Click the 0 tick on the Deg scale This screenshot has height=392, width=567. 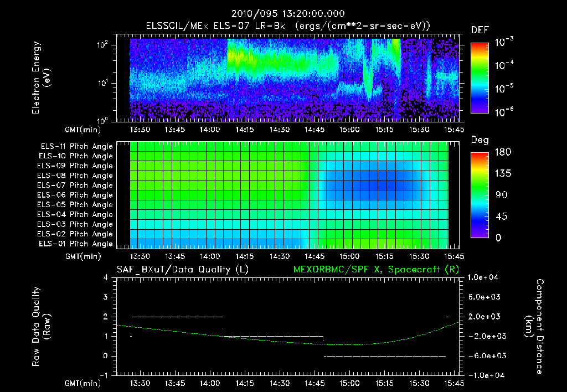(x=498, y=238)
